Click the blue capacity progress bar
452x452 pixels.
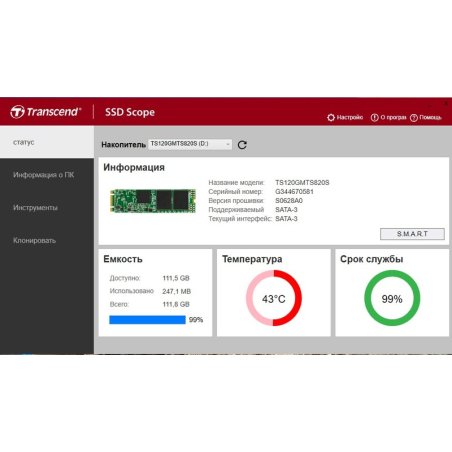[x=147, y=320]
